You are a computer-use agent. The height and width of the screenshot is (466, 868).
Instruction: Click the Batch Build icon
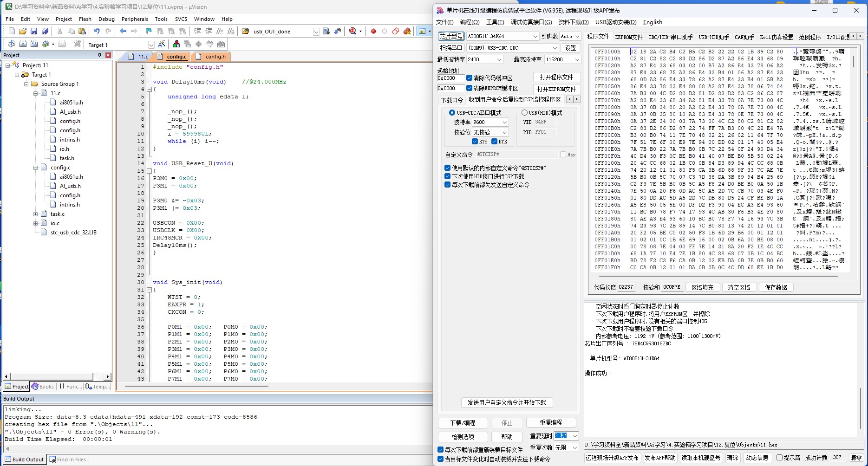[46, 44]
